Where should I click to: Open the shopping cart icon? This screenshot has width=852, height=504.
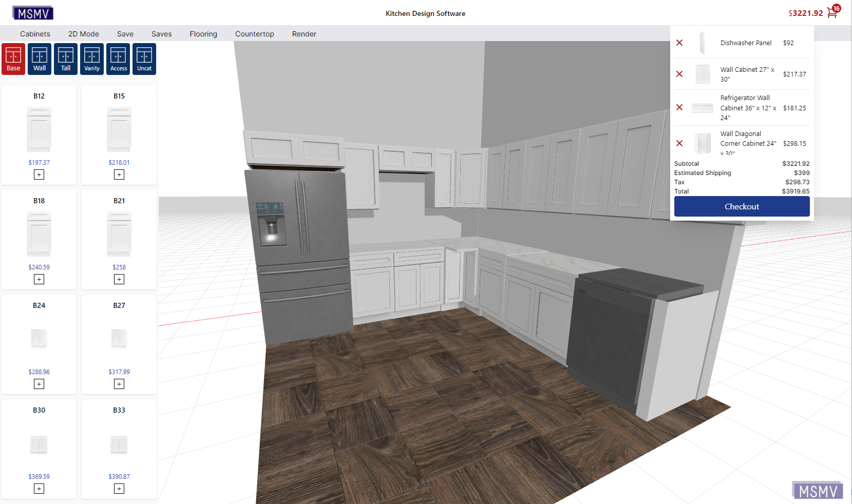click(832, 12)
